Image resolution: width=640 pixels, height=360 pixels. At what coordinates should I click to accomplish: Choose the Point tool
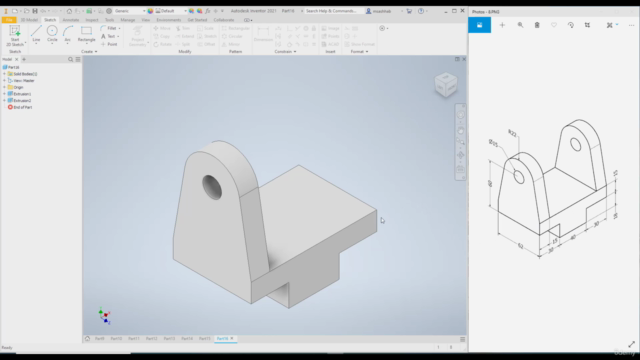[x=109, y=44]
